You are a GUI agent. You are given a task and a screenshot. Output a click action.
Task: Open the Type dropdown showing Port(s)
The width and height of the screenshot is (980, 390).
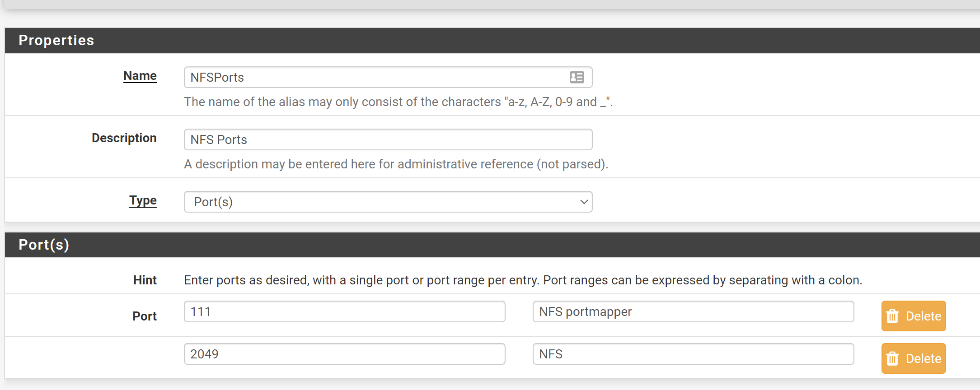pyautogui.click(x=388, y=202)
